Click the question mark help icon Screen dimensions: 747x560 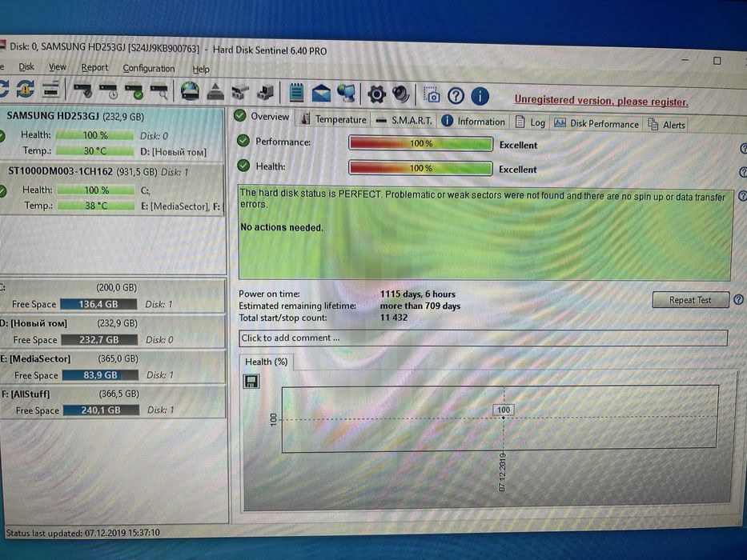[x=456, y=96]
